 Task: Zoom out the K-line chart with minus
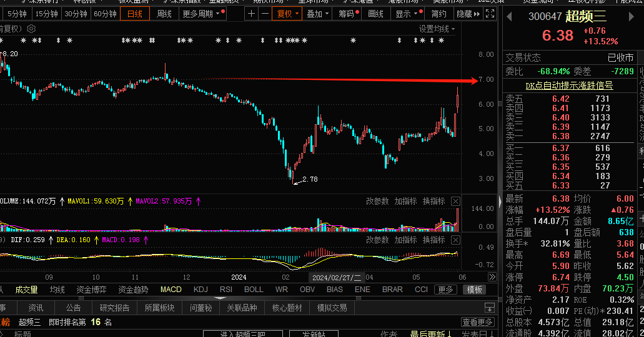coord(265,14)
